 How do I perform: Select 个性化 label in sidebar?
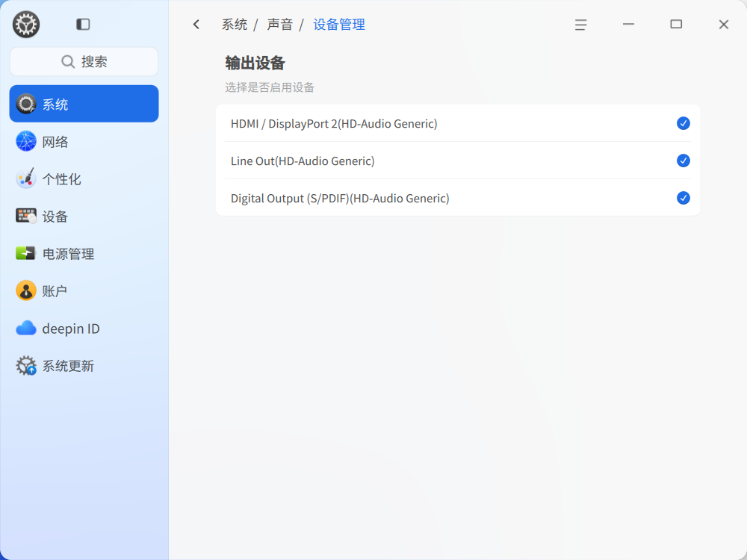(62, 179)
